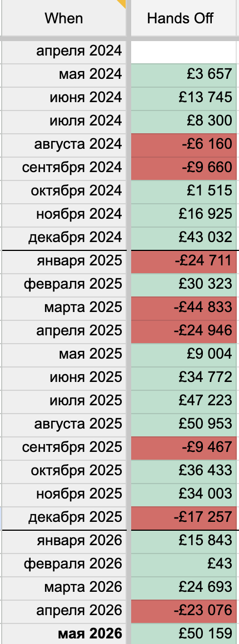The height and width of the screenshot is (644, 239).
Task: Click the -£9 467 cell for сентября 2025
Action: [x=185, y=447]
